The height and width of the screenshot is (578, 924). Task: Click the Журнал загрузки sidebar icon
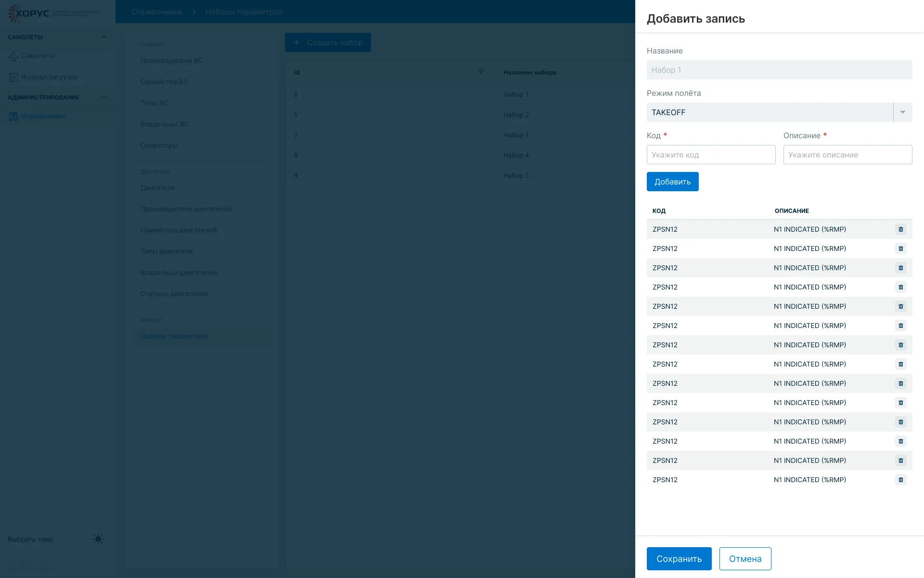point(13,77)
